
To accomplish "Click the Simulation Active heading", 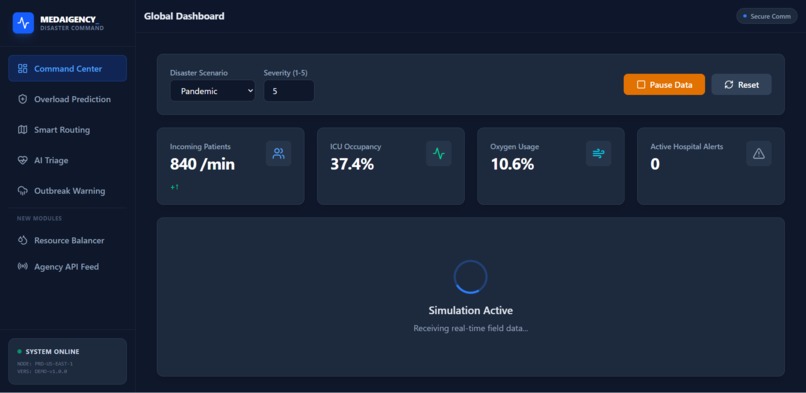I will (x=470, y=310).
